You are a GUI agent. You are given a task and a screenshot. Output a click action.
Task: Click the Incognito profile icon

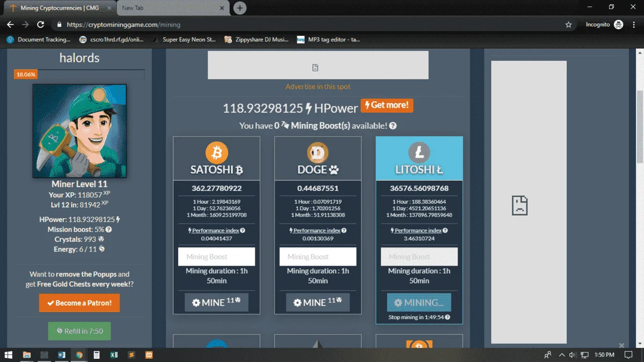pos(618,25)
